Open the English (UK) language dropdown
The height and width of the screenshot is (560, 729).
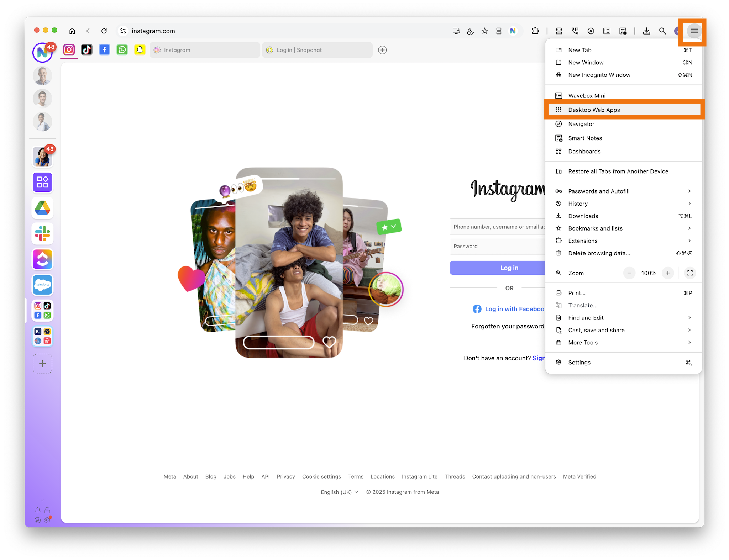point(340,492)
